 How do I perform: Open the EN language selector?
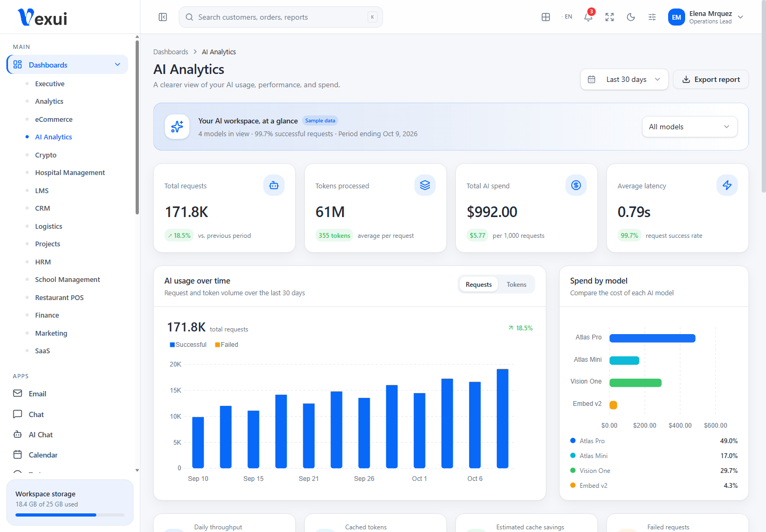pos(567,17)
